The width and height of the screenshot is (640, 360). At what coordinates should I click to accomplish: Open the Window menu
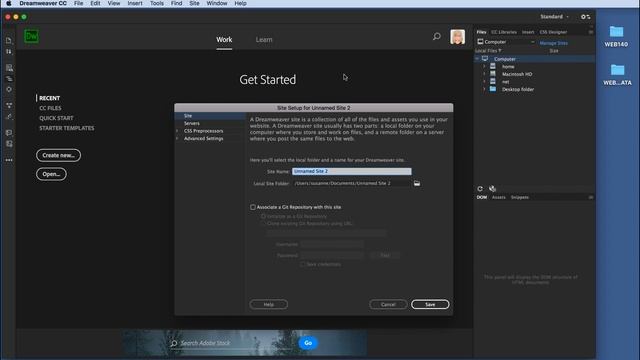pyautogui.click(x=217, y=3)
